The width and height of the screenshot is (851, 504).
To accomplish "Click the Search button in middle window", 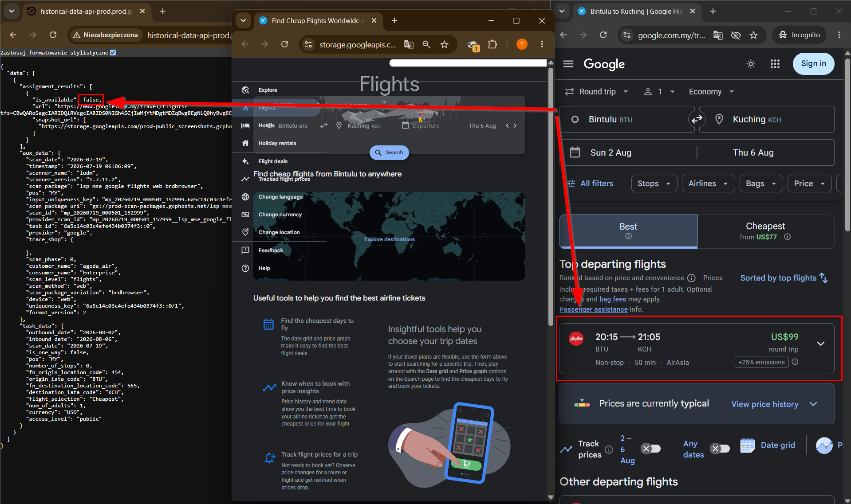I will pos(389,152).
